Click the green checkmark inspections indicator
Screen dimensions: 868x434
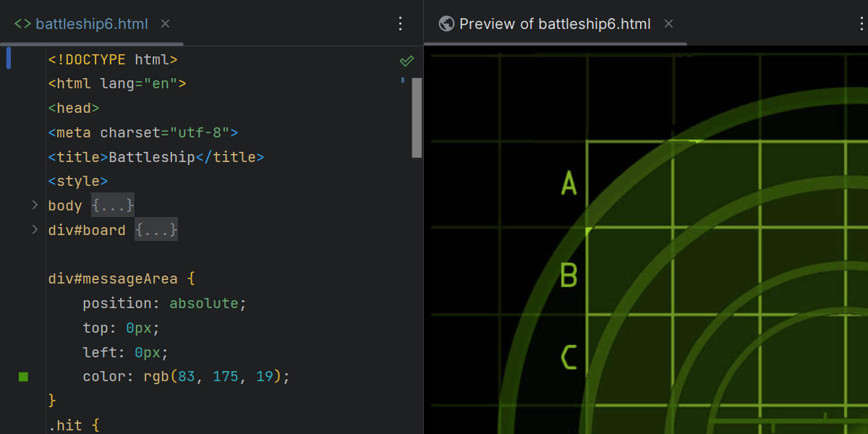click(407, 61)
